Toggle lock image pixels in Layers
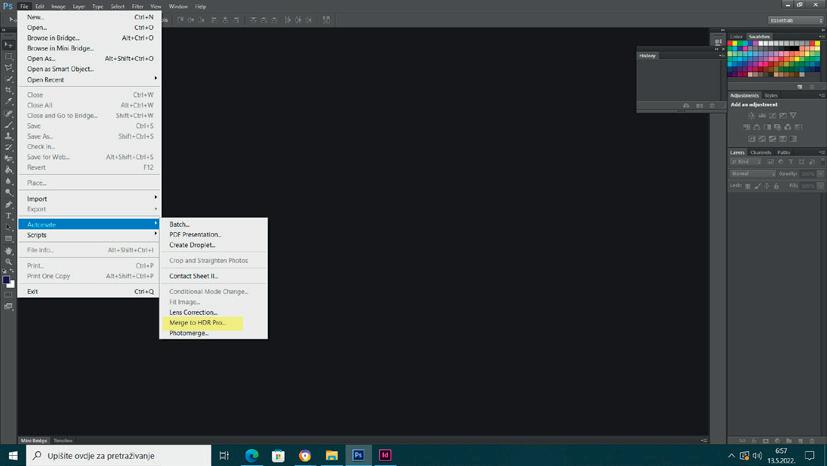The width and height of the screenshot is (827, 466). coord(757,186)
